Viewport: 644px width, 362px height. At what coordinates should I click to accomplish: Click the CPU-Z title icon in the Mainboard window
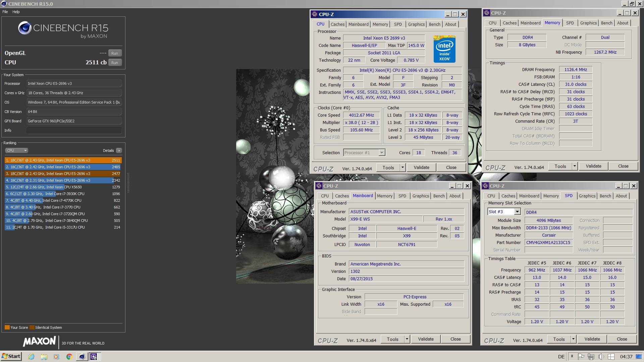pos(319,186)
